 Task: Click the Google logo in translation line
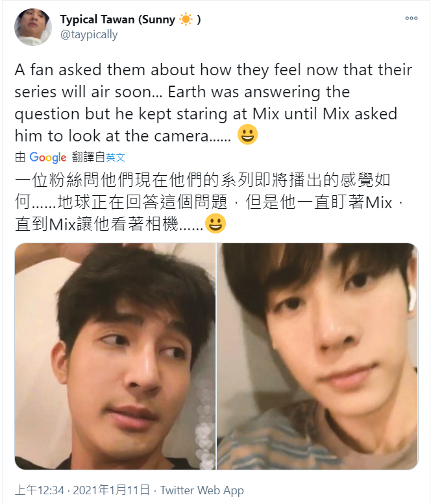47,158
